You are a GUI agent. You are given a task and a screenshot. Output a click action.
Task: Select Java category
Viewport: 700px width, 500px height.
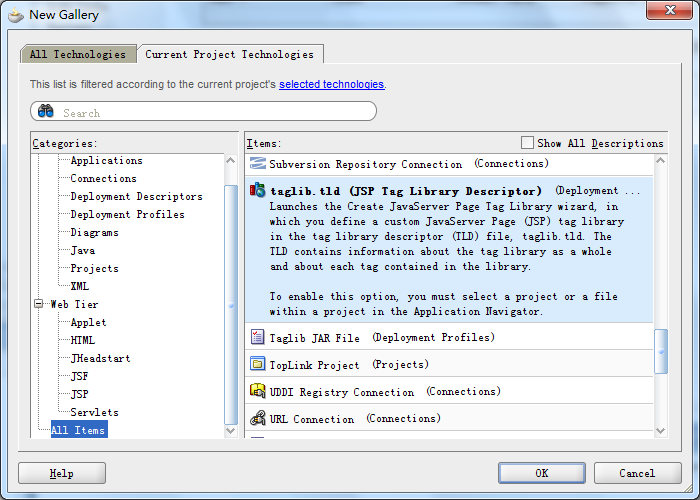(83, 250)
